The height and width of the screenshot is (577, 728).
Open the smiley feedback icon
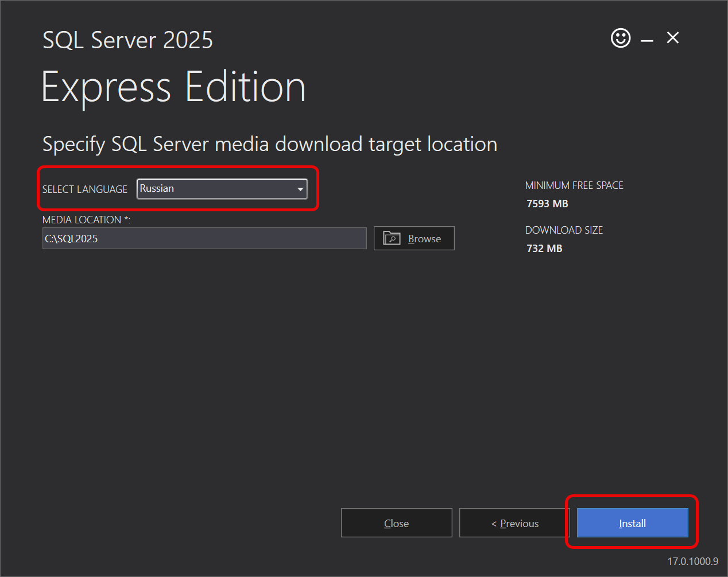621,38
